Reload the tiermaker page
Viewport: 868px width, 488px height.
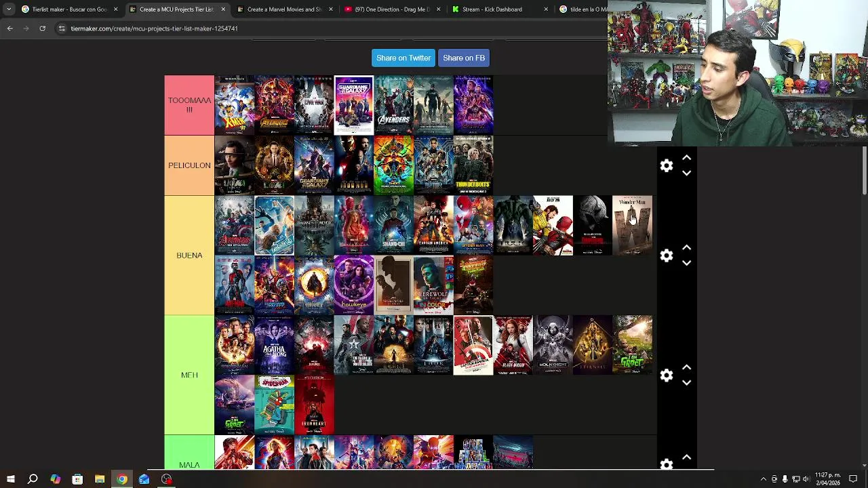tap(42, 28)
